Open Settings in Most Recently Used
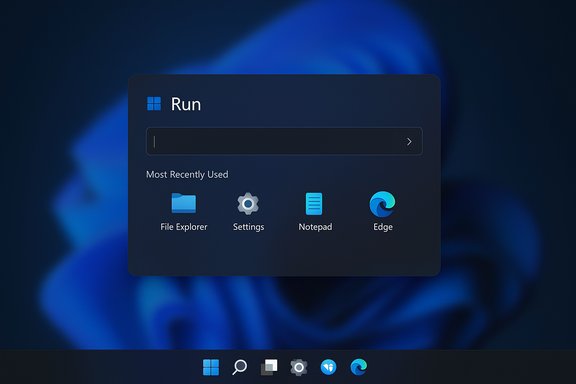 248,212
